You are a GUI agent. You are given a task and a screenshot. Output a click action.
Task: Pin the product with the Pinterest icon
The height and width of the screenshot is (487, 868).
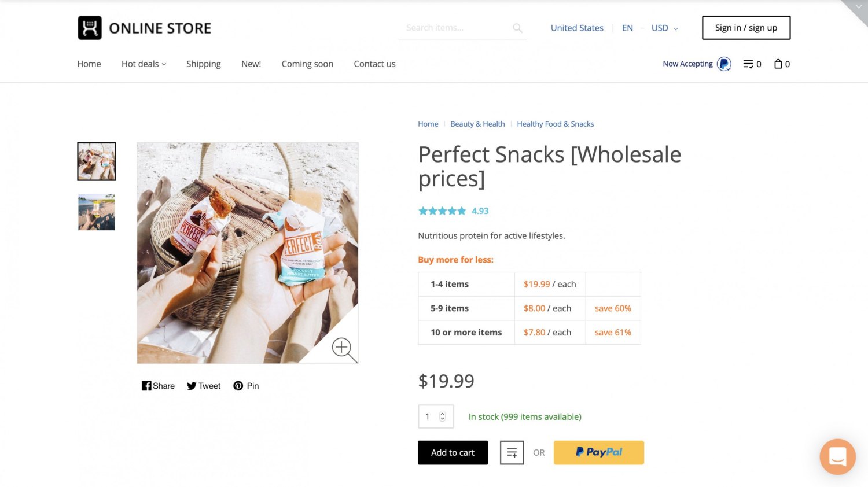238,386
